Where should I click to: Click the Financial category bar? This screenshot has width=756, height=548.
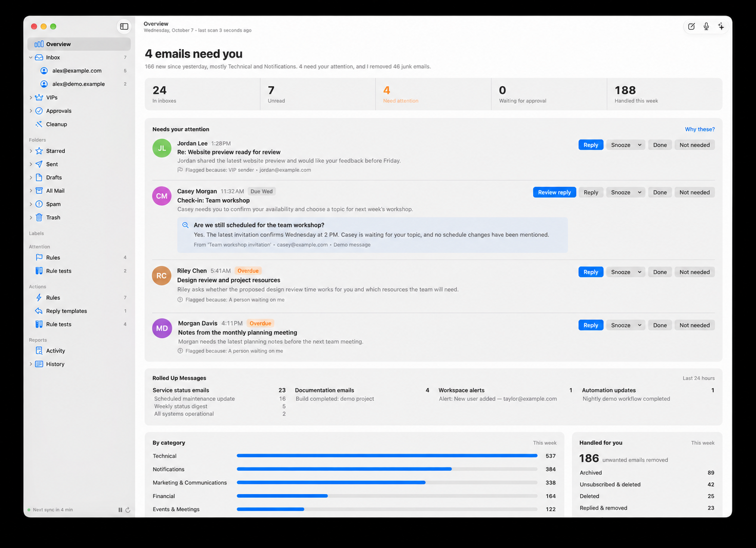(387, 496)
